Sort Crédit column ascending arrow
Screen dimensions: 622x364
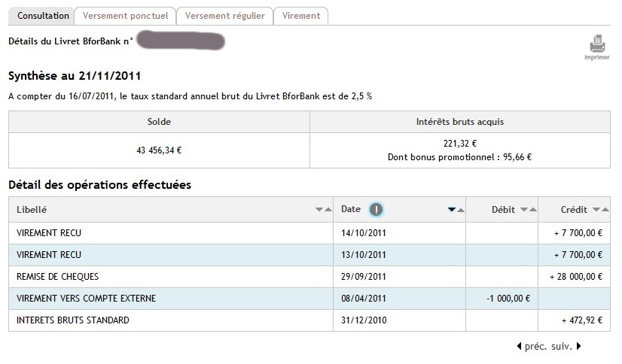605,210
